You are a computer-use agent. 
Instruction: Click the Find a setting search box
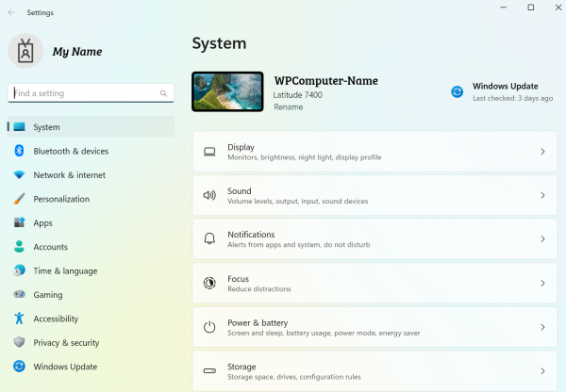point(83,93)
